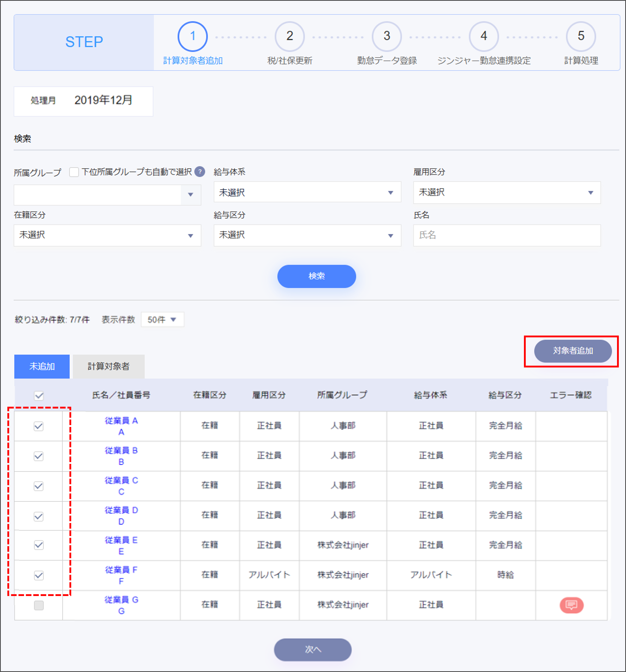The width and height of the screenshot is (626, 672).
Task: Click step 2 circle 税/社保更新
Action: [x=290, y=36]
